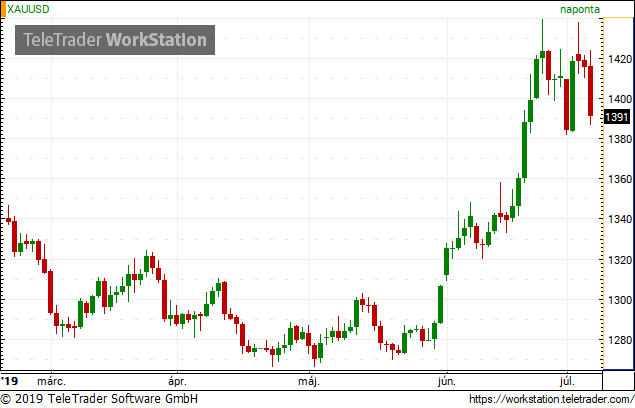Click the jún. date axis label

[447, 381]
